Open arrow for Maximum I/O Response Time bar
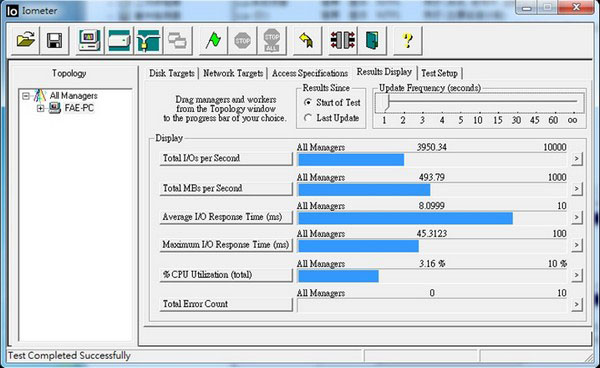The width and height of the screenshot is (600, 368). [x=576, y=245]
